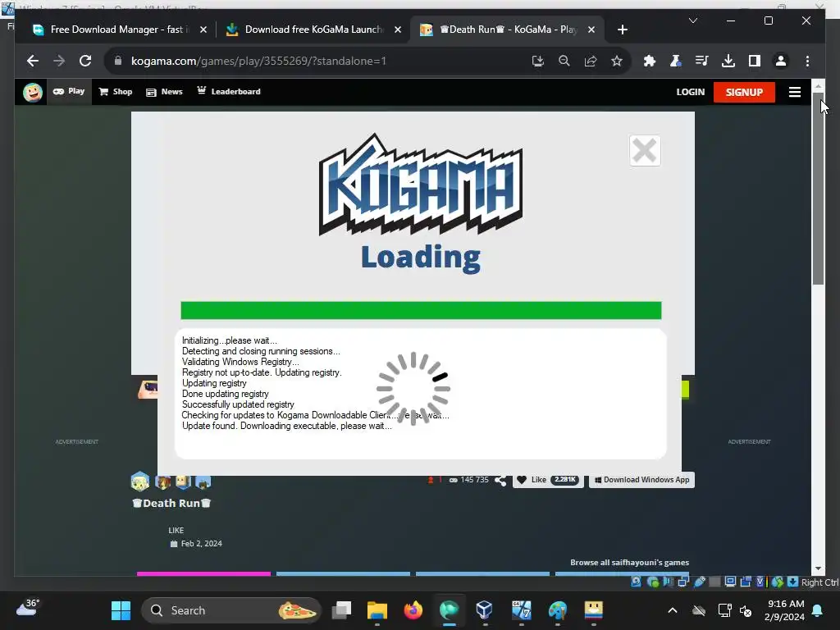
Task: Open Chrome Labs flask icon
Action: [676, 61]
